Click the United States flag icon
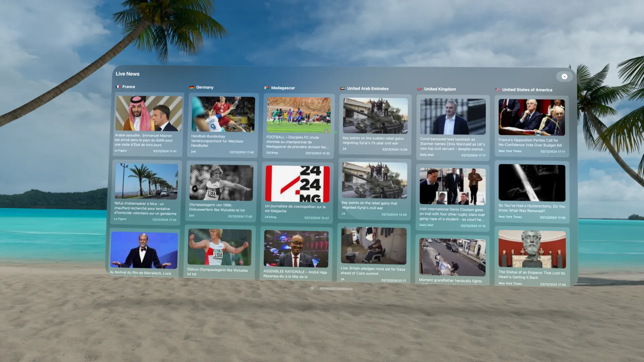644x362 pixels. 497,89
